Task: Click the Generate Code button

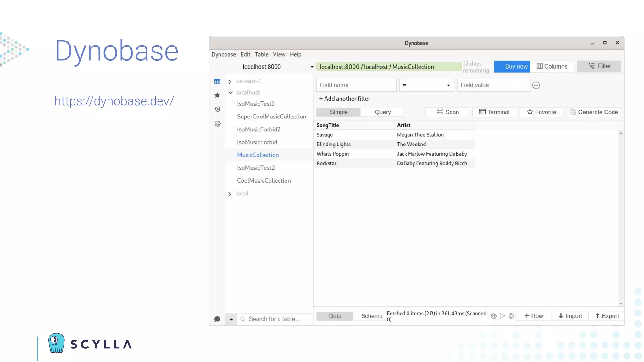Action: click(x=593, y=112)
